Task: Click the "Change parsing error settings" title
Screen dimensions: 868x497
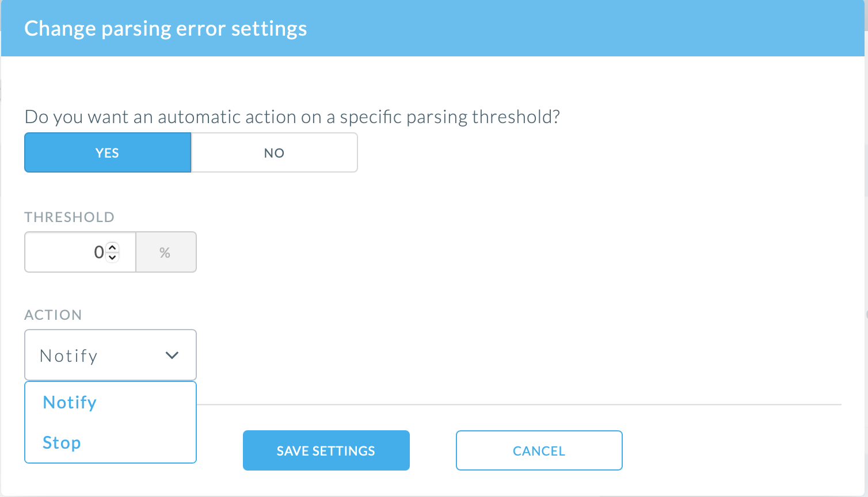Action: point(166,29)
